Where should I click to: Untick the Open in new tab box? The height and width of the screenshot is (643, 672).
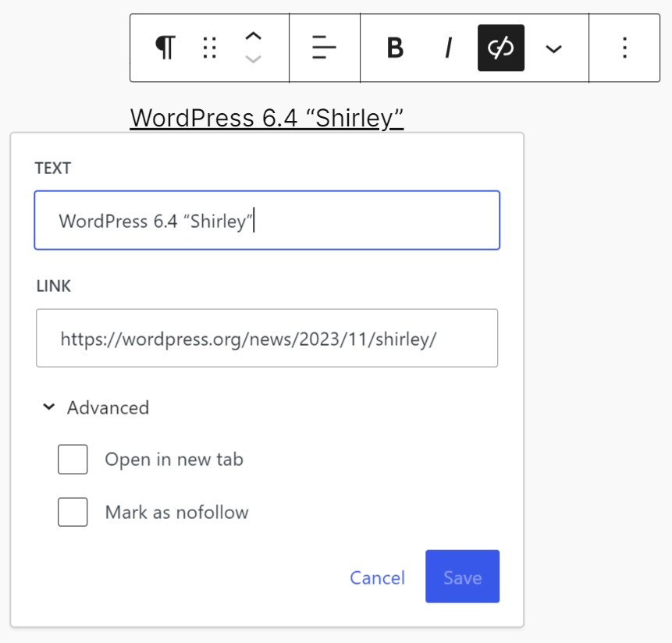73,460
